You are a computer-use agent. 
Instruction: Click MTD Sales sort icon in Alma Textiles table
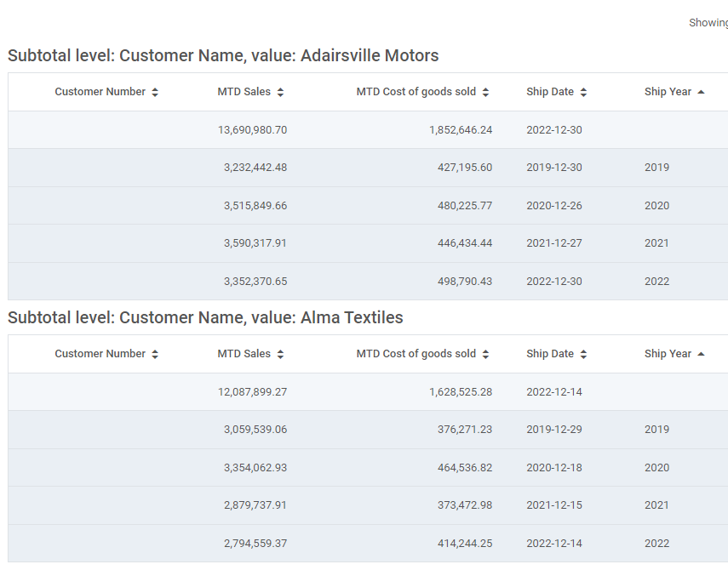280,355
